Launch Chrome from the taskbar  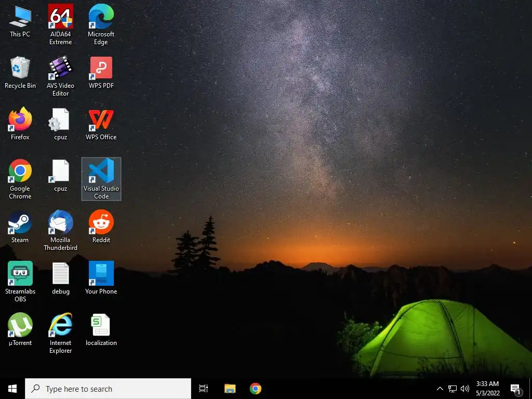click(x=256, y=389)
